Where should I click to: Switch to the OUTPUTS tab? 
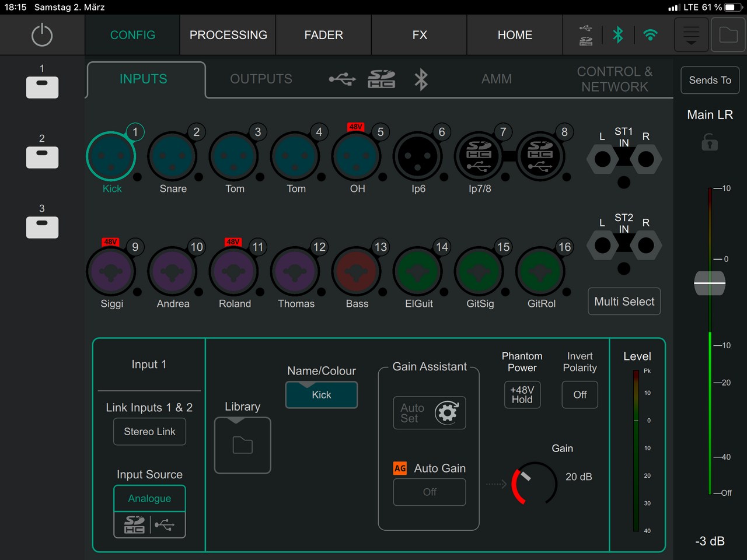coord(261,79)
